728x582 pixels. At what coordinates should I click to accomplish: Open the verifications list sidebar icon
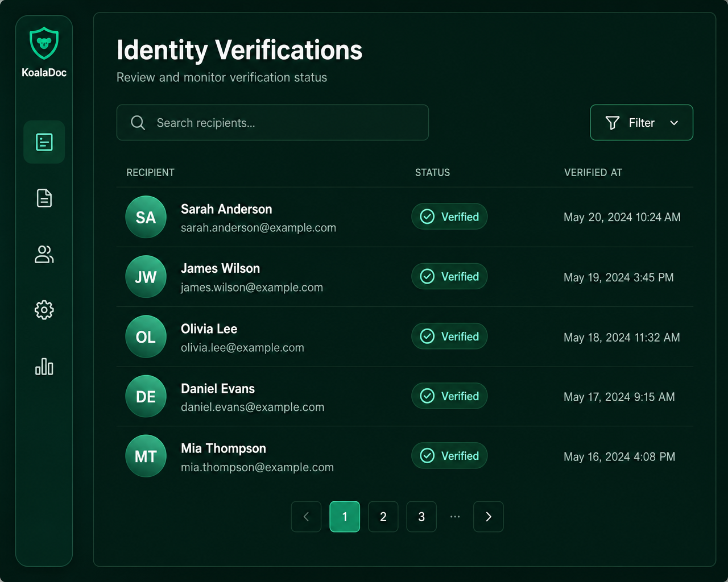coord(44,142)
